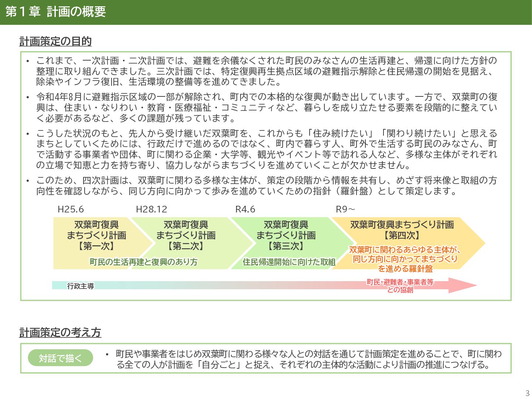Select the heading '計画策定の目的'
This screenshot has height=399, width=532.
pos(55,41)
